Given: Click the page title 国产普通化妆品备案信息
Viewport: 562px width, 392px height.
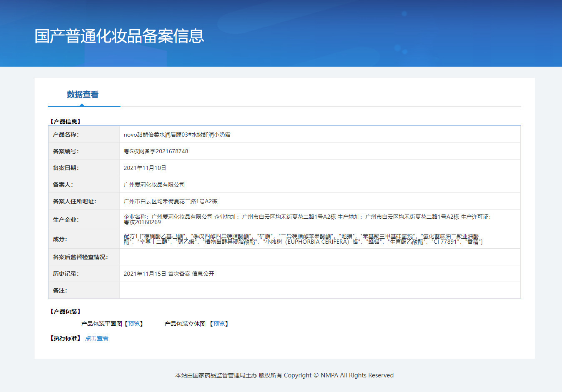Looking at the screenshot, I should [119, 36].
